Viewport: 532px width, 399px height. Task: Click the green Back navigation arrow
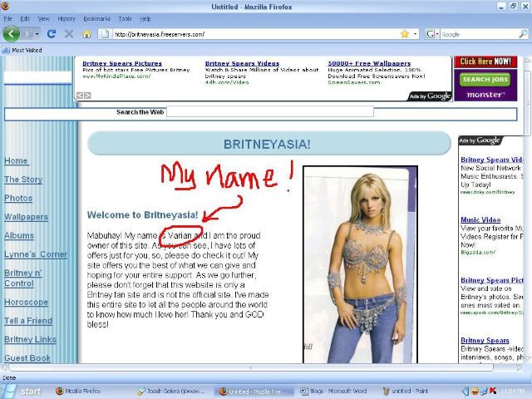(x=11, y=34)
